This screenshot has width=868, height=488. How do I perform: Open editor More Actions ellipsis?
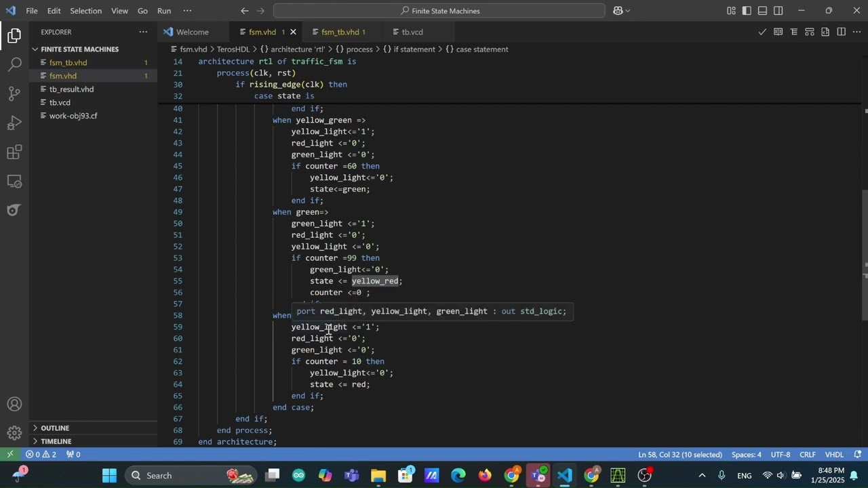click(856, 32)
